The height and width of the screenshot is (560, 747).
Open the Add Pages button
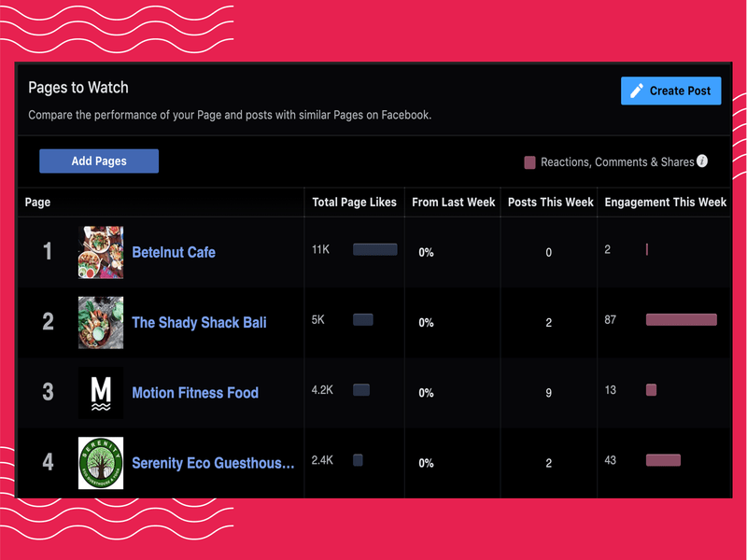pos(99,161)
